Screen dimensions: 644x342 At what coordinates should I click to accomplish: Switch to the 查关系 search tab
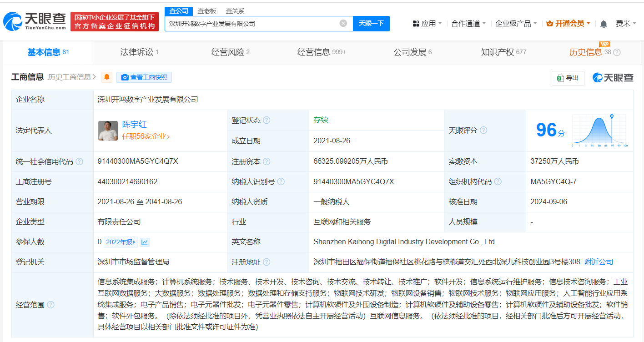tap(235, 11)
